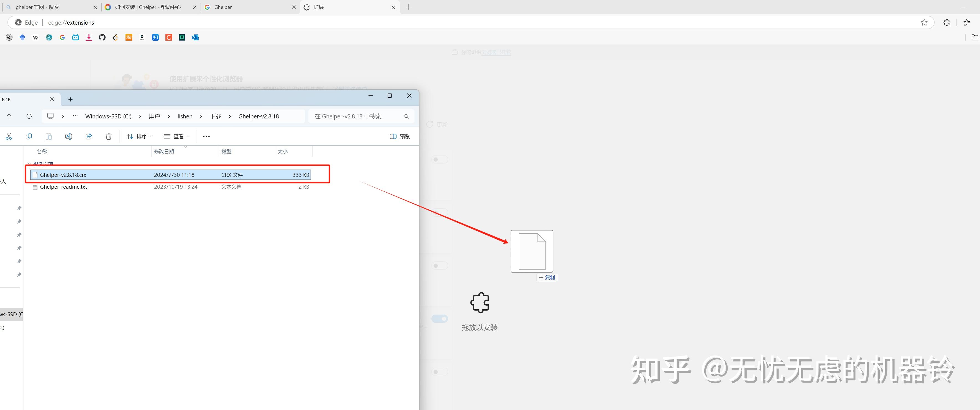980x410 pixels.
Task: Click the Share icon in Explorer toolbar
Action: pos(89,136)
